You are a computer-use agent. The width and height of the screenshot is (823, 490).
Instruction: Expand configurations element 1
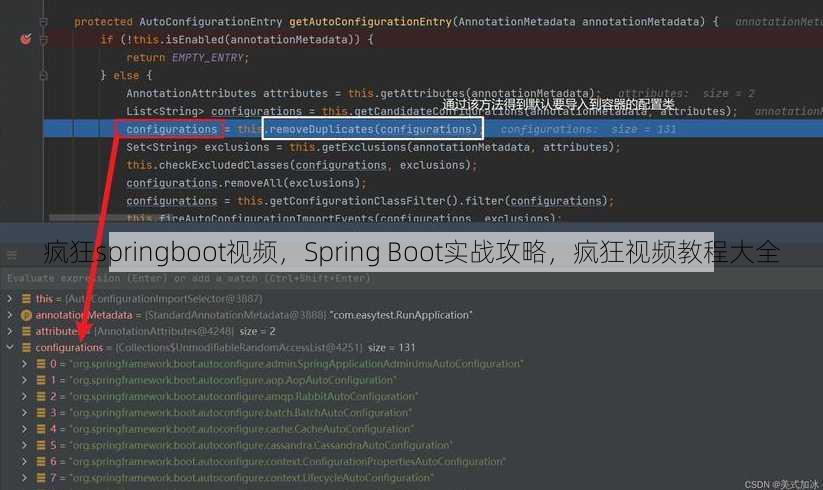pos(24,380)
